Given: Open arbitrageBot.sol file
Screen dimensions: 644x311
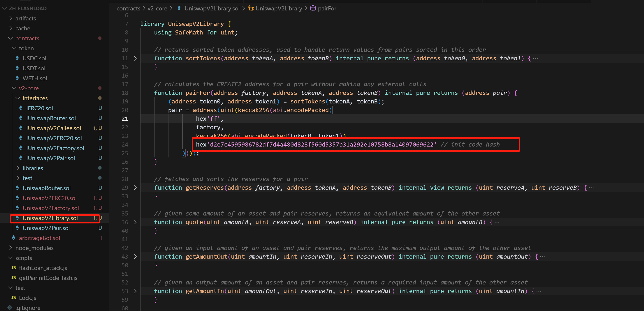Looking at the screenshot, I should click(39, 238).
